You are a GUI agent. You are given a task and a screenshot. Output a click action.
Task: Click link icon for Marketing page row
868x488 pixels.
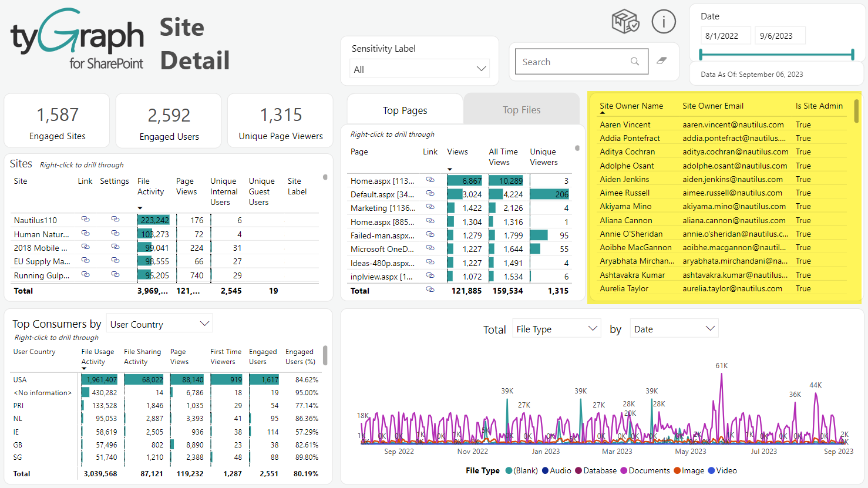430,207
